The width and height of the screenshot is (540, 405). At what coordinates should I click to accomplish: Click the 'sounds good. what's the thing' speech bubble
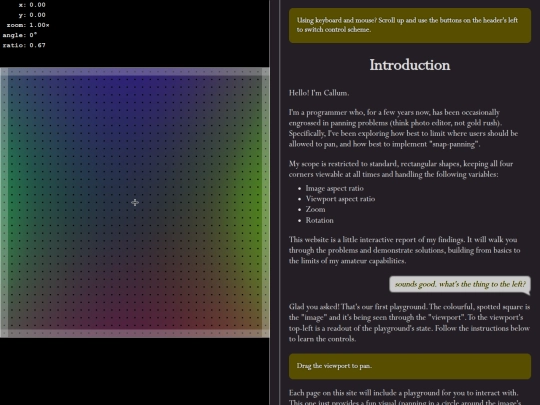click(460, 284)
